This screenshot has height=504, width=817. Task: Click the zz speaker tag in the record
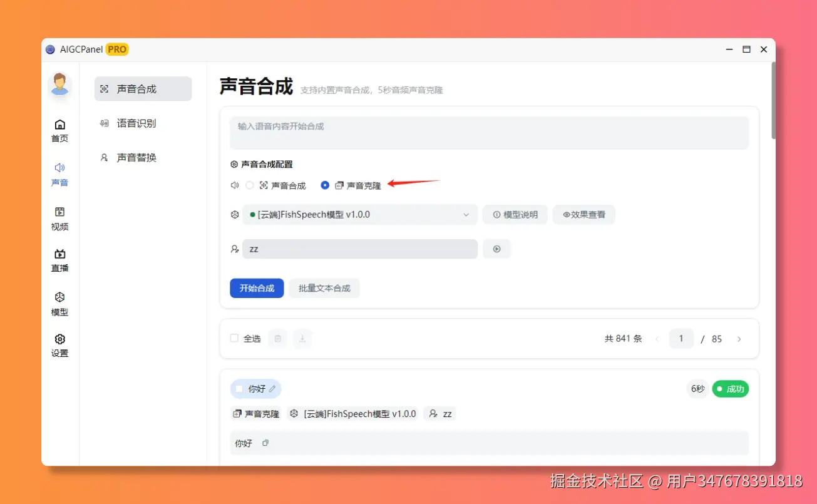(x=440, y=414)
